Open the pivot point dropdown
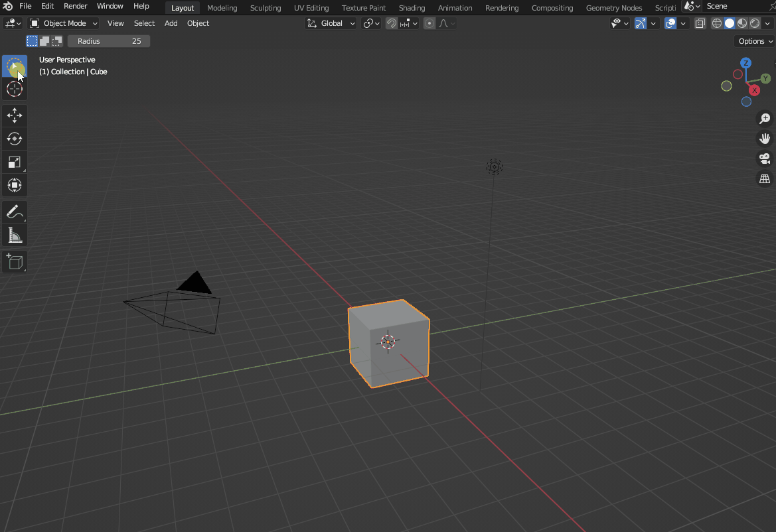The image size is (776, 532). tap(371, 23)
